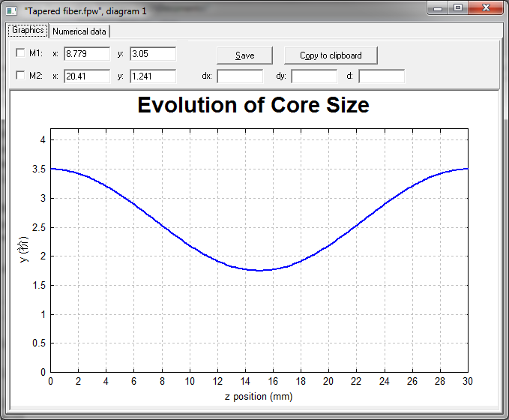This screenshot has height=420, width=509.
Task: Click the y-axis tick label 2.5
Action: [x=39, y=227]
